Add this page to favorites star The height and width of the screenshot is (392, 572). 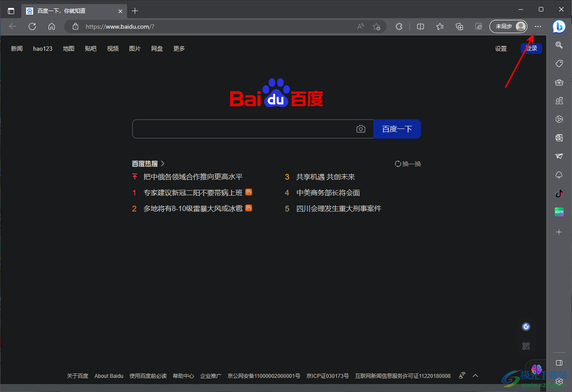click(x=376, y=26)
